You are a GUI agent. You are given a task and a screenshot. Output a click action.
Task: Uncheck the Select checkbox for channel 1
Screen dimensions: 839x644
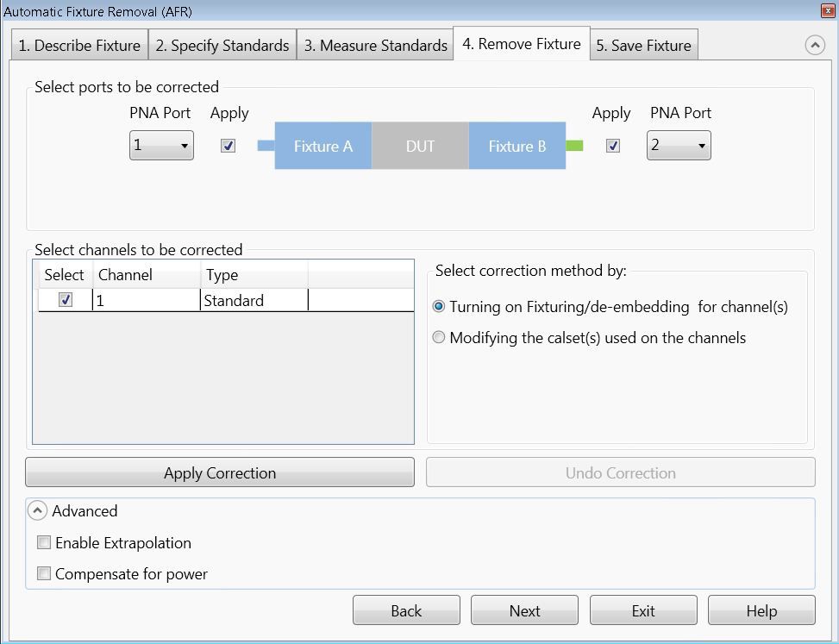click(x=66, y=300)
